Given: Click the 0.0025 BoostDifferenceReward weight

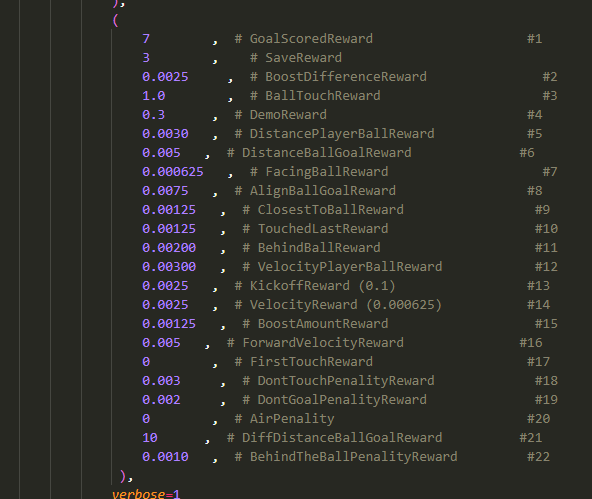Looking at the screenshot, I should pos(165,77).
